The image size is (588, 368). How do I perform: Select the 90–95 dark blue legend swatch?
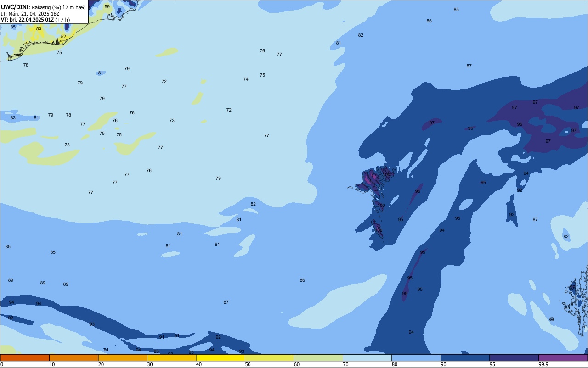tap(465, 357)
